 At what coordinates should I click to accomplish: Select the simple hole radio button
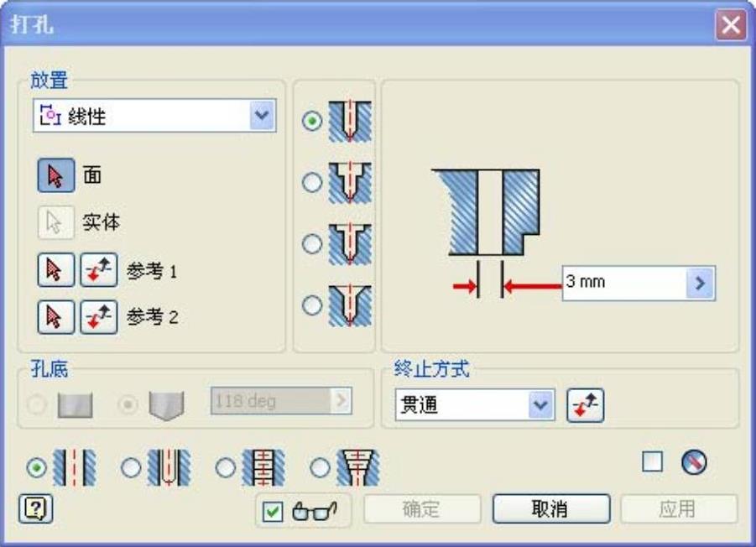click(37, 467)
